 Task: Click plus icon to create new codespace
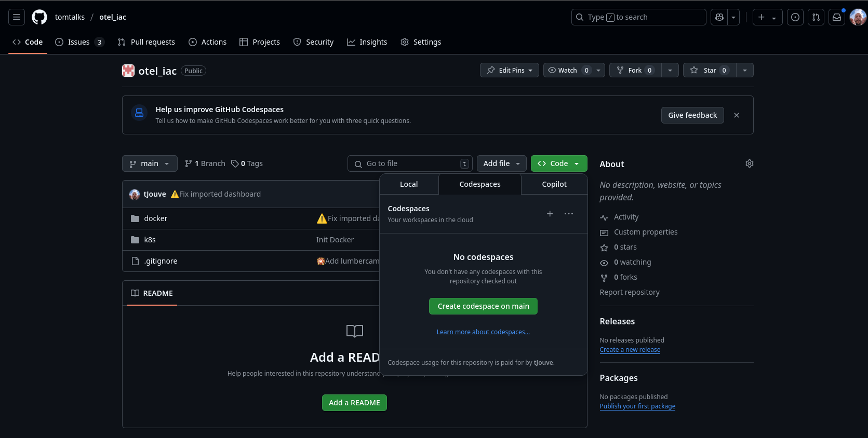550,214
